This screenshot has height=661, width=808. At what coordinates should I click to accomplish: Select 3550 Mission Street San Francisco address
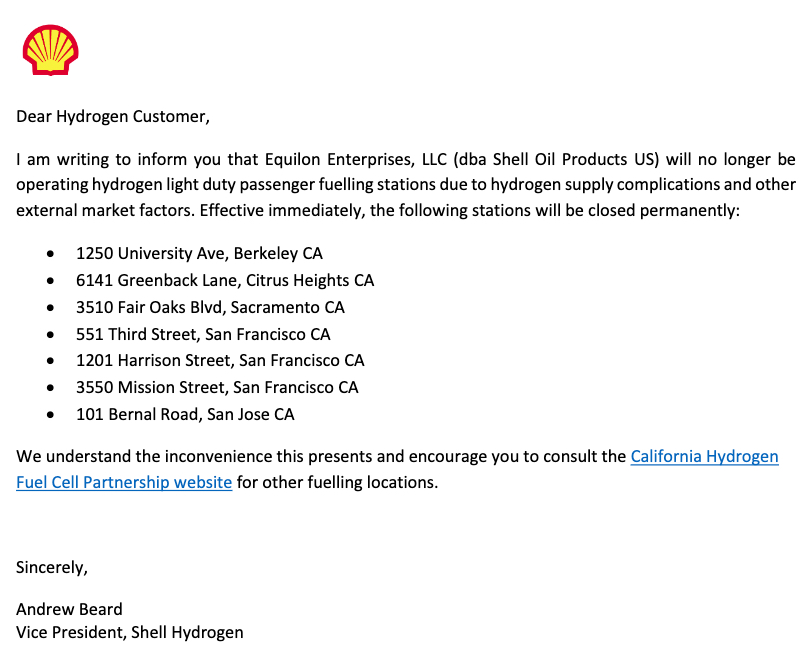pyautogui.click(x=217, y=387)
